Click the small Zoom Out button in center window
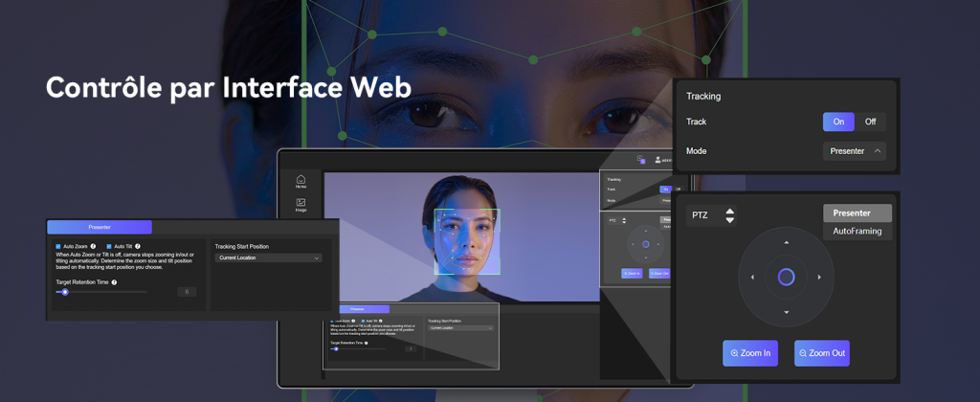The width and height of the screenshot is (980, 402). tap(659, 273)
